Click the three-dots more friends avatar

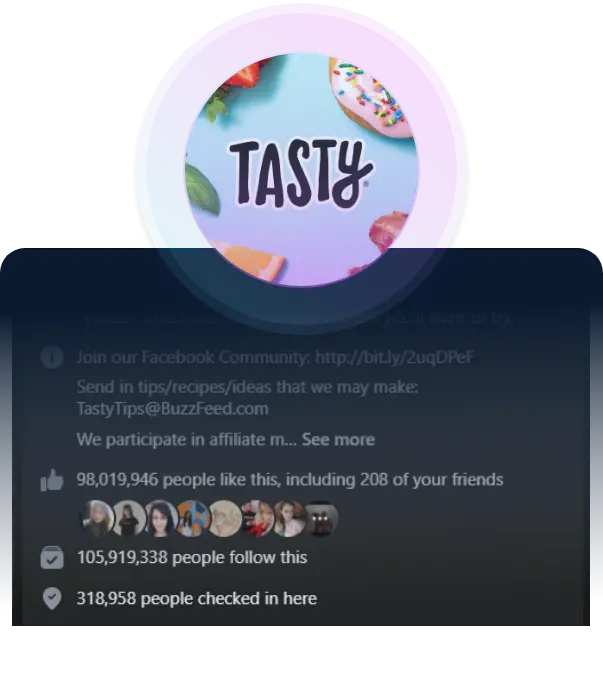321,519
